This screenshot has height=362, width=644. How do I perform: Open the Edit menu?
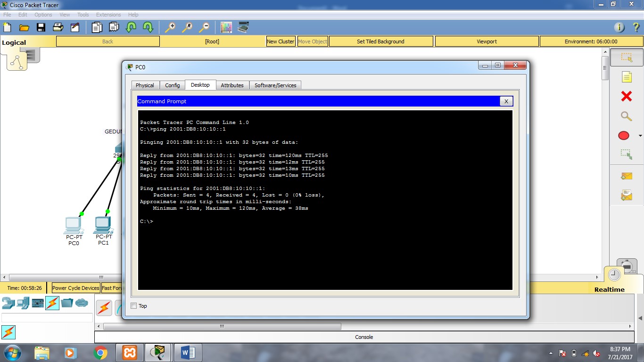pyautogui.click(x=23, y=15)
